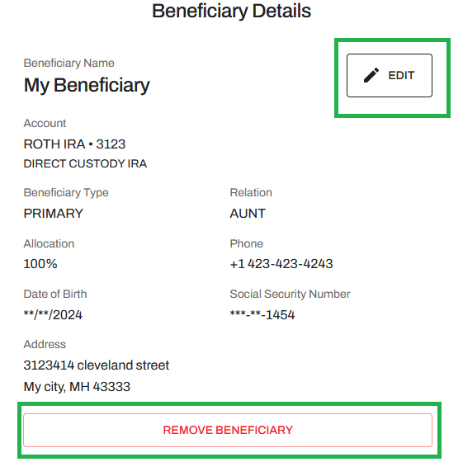Click the My city, MH 43333 line
The width and height of the screenshot is (463, 476).
[x=77, y=387]
